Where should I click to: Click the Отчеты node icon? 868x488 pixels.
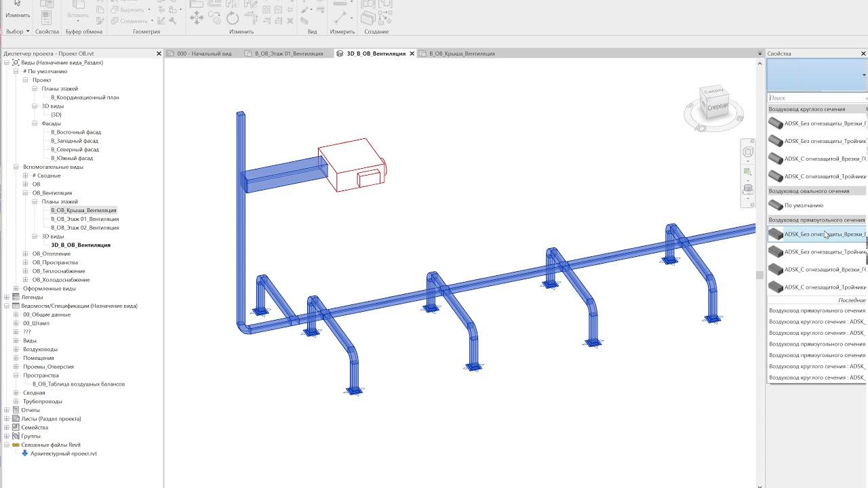[x=16, y=410]
